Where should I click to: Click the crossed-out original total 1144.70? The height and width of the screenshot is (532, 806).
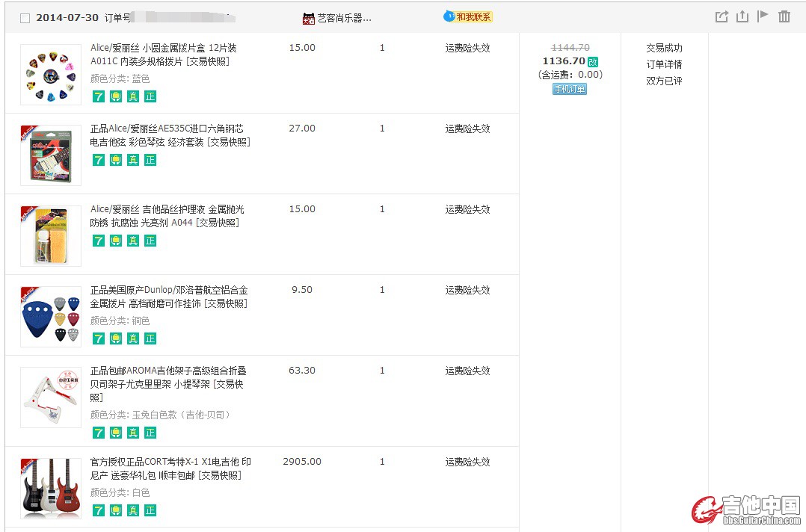pos(570,47)
